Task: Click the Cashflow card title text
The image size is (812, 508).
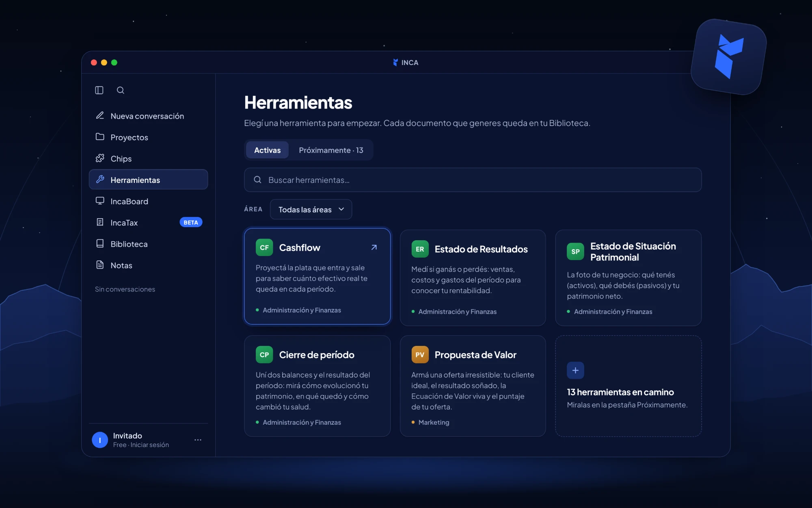Action: pyautogui.click(x=300, y=247)
